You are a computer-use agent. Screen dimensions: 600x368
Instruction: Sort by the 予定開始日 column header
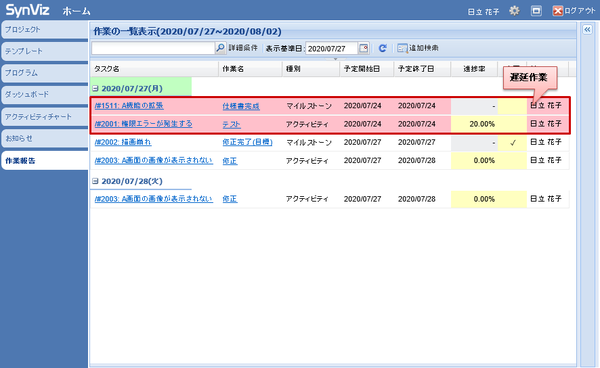click(367, 69)
